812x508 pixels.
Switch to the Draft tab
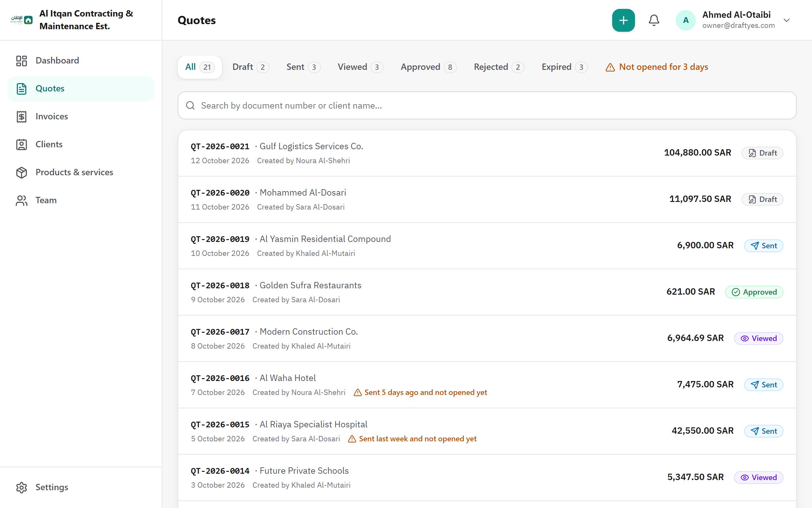[x=251, y=67]
